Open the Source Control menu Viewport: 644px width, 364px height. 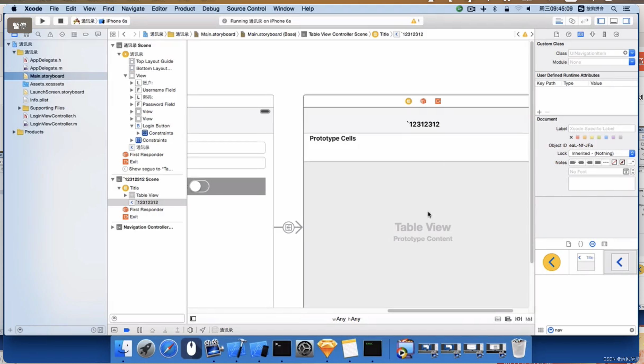[x=246, y=8]
